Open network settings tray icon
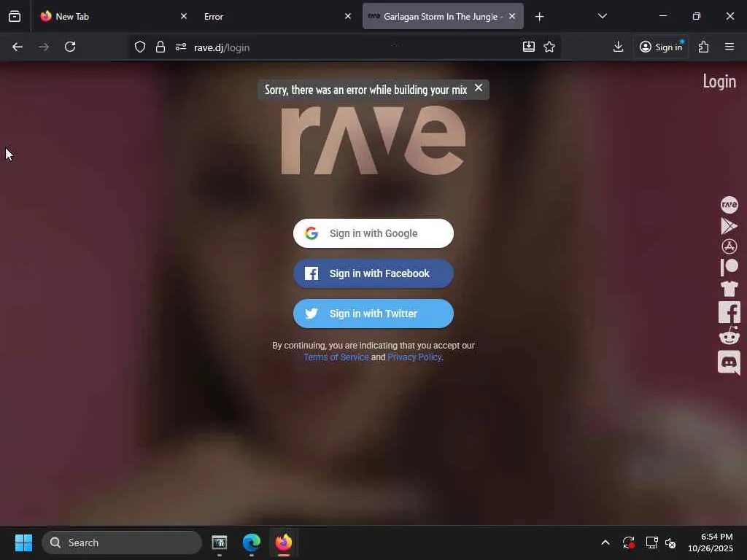 coord(651,542)
